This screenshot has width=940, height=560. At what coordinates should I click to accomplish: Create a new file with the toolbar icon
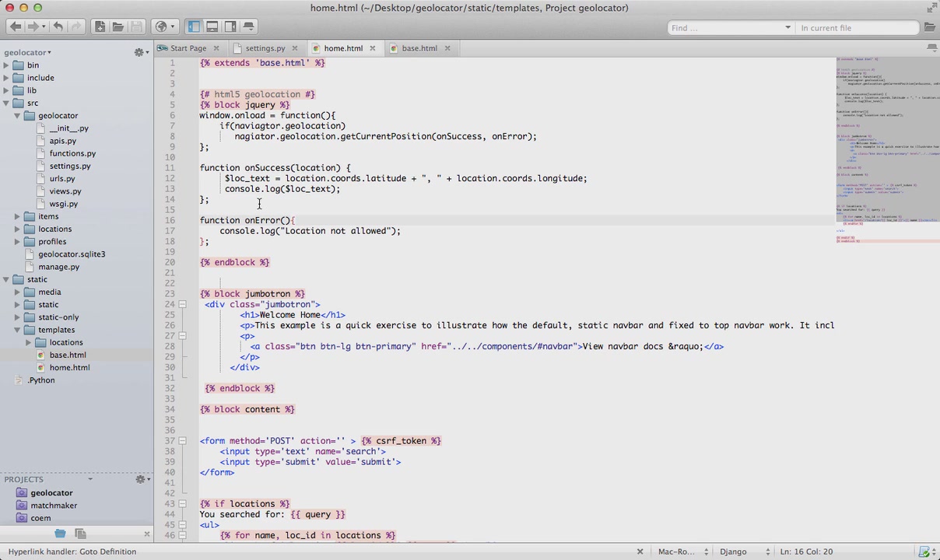[100, 26]
